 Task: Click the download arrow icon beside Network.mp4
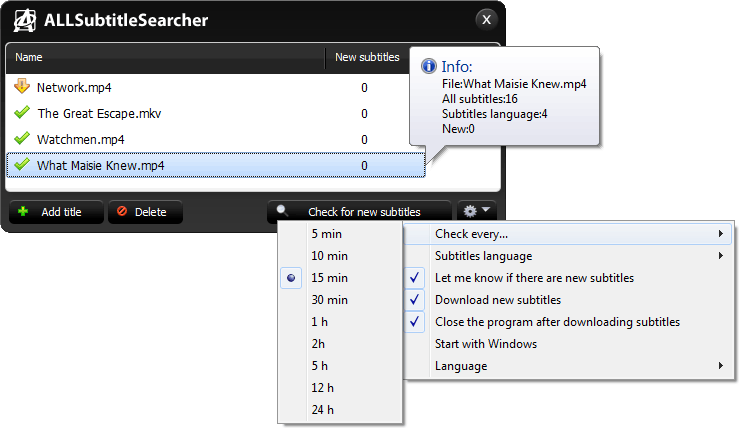(22, 86)
